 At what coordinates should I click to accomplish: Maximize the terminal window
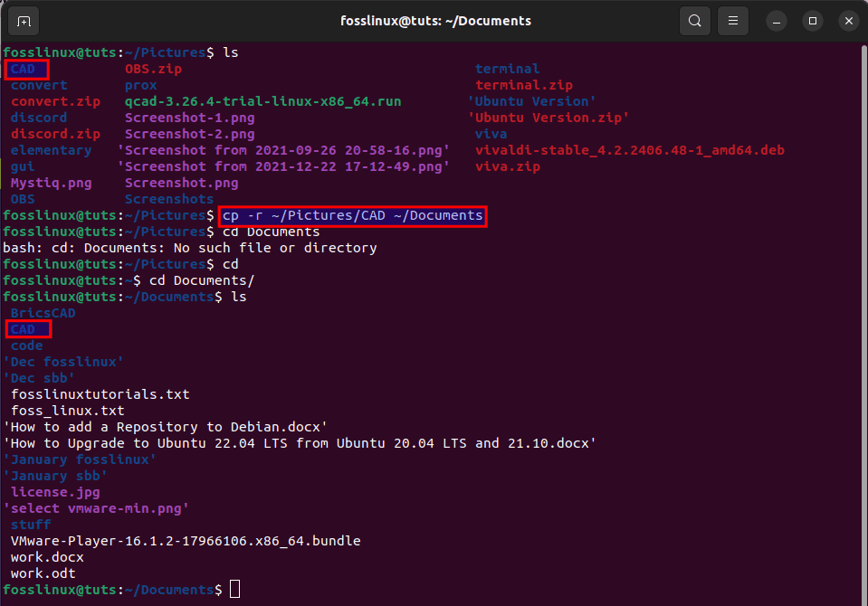[813, 20]
